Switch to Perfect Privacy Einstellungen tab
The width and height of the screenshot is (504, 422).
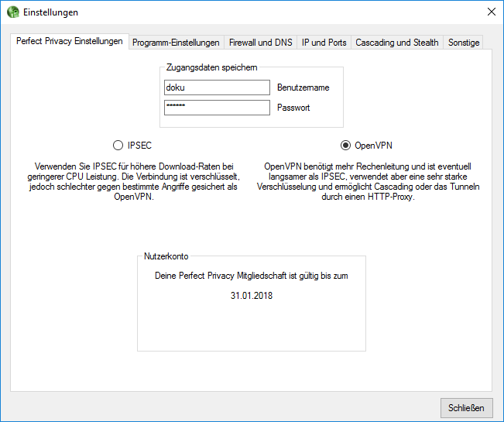(70, 41)
